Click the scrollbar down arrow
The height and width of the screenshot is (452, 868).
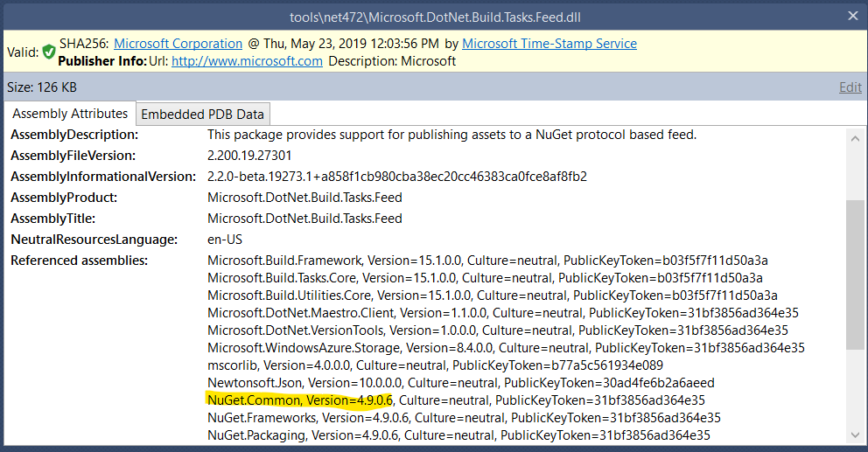point(855,435)
